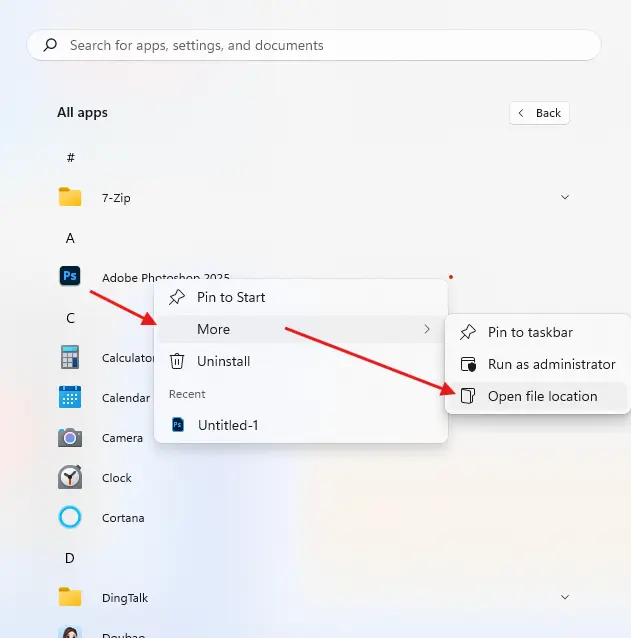Click the search box for apps and settings

point(314,45)
